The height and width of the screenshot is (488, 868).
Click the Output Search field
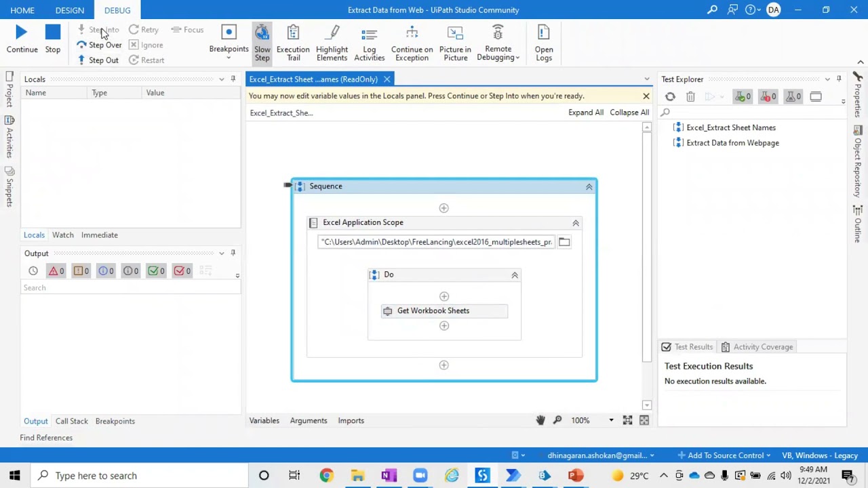point(130,287)
